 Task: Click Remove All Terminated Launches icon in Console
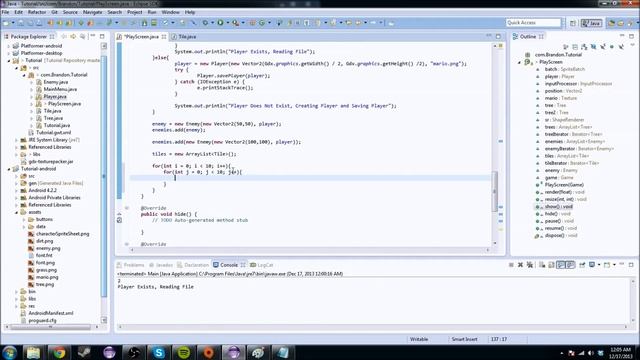click(x=530, y=265)
